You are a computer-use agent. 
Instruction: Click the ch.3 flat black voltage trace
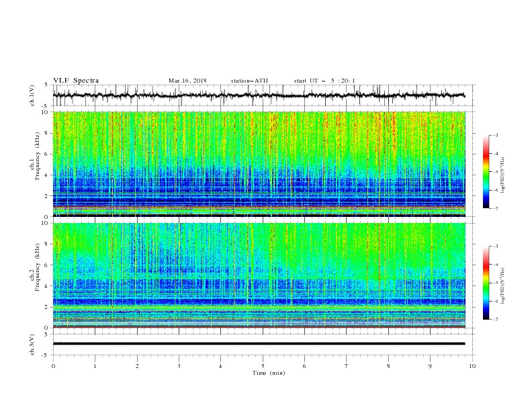tap(259, 344)
